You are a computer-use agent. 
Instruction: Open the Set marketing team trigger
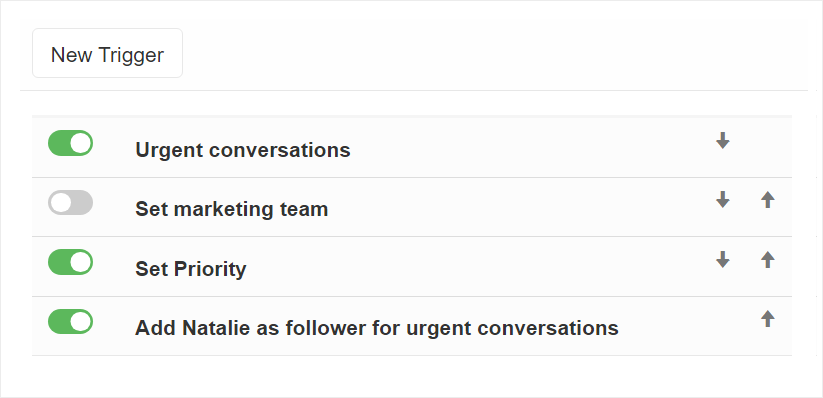click(231, 210)
